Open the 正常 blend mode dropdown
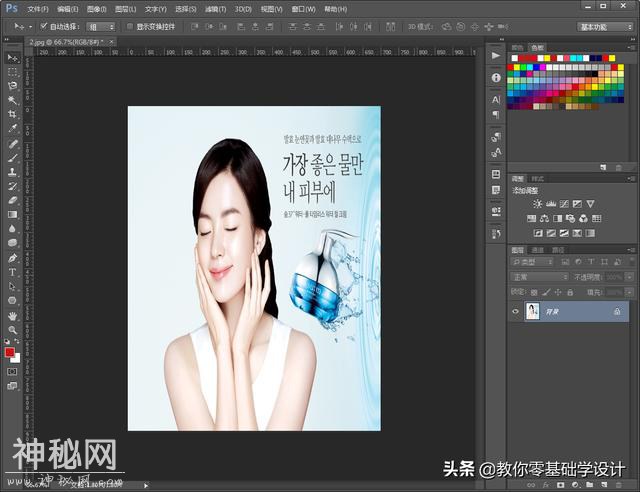Screen dimensions: 640x492 pos(539,277)
